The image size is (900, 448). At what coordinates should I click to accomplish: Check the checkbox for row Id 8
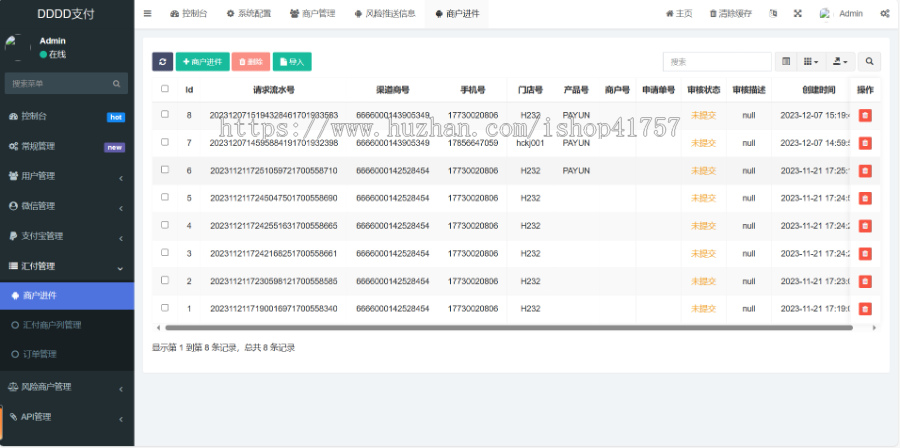[x=165, y=114]
